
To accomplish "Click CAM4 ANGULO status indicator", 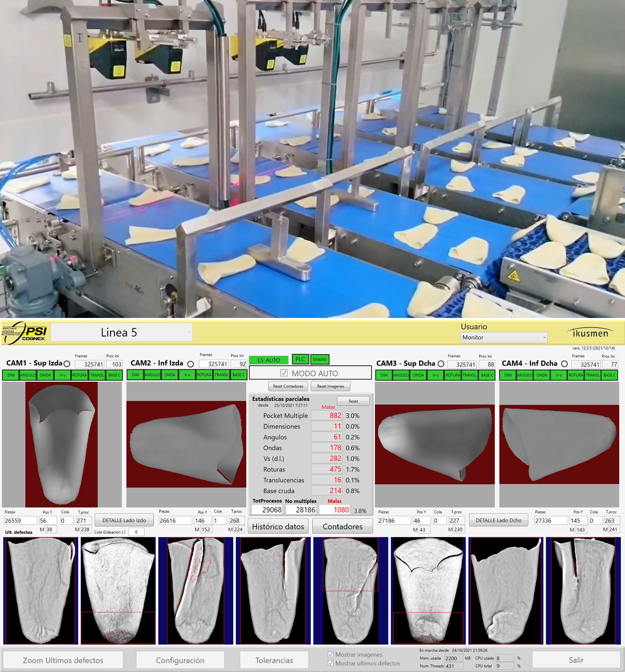I will coord(525,375).
